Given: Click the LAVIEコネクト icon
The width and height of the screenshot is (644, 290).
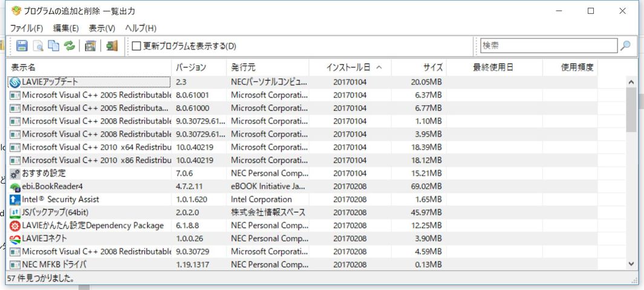Looking at the screenshot, I should coord(15,239).
